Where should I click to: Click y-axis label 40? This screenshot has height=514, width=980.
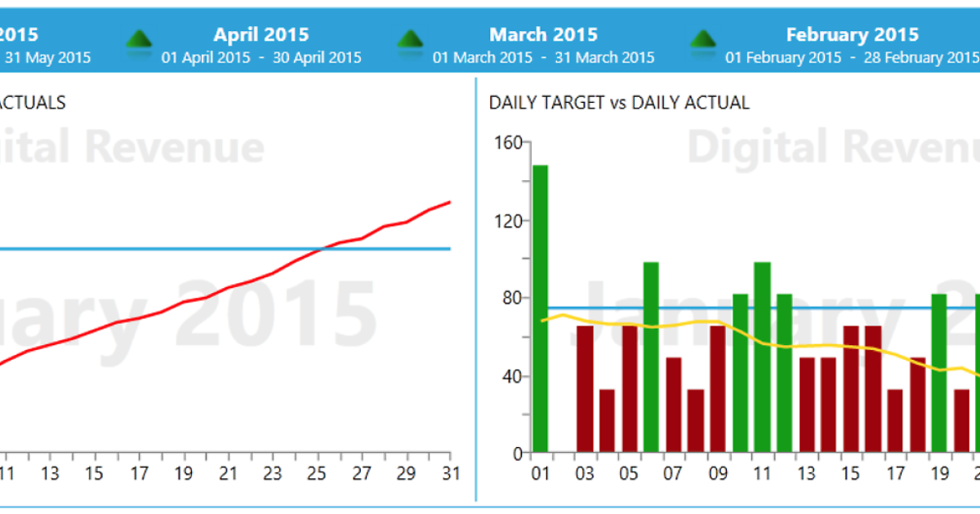[513, 376]
